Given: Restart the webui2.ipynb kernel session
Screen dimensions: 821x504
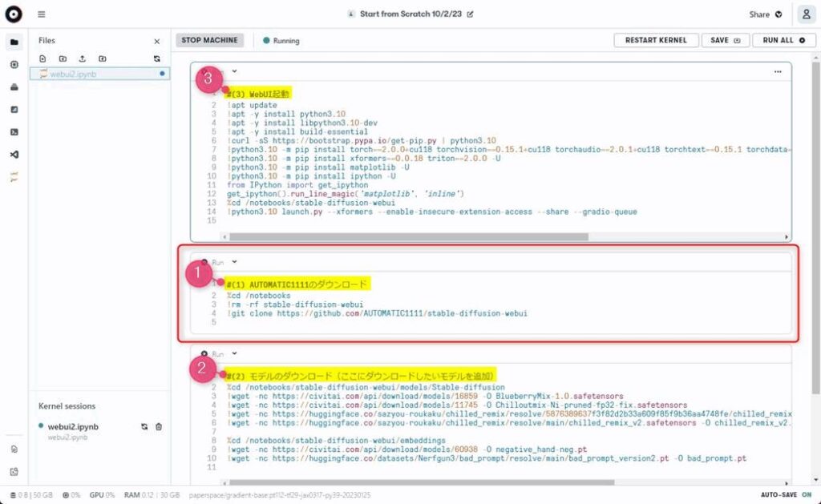Looking at the screenshot, I should [144, 426].
